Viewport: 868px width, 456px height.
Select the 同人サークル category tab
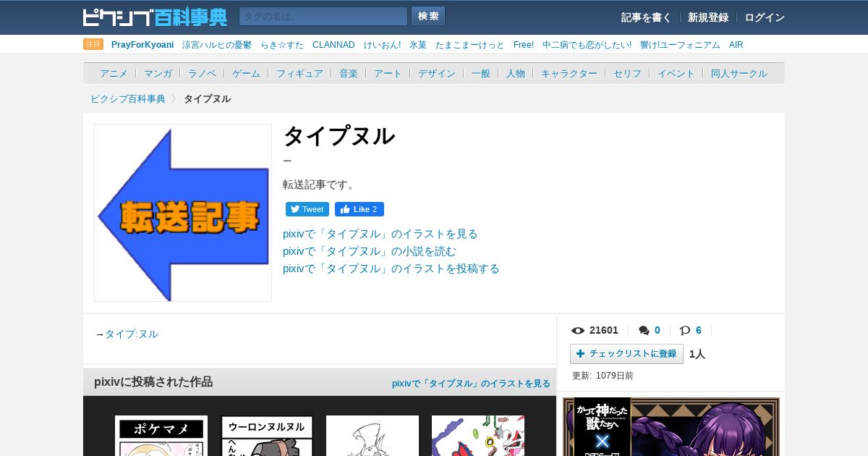point(739,73)
